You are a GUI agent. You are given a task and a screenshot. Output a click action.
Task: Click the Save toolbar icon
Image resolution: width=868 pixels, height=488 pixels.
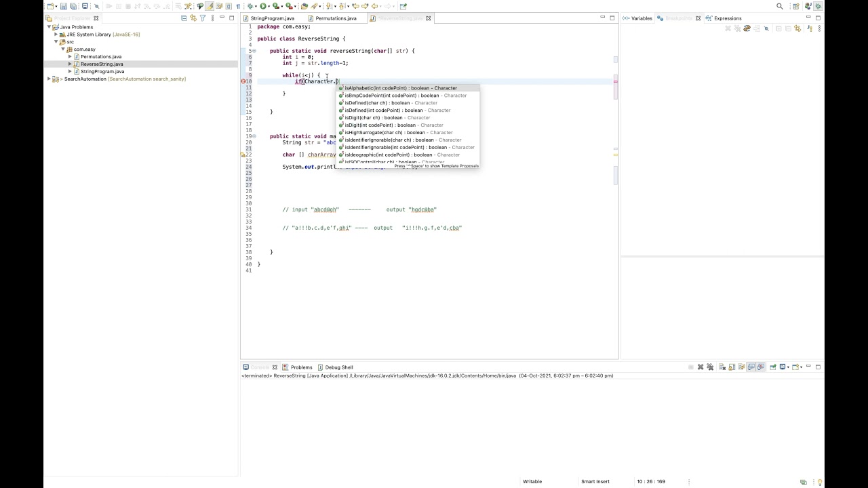coord(63,6)
